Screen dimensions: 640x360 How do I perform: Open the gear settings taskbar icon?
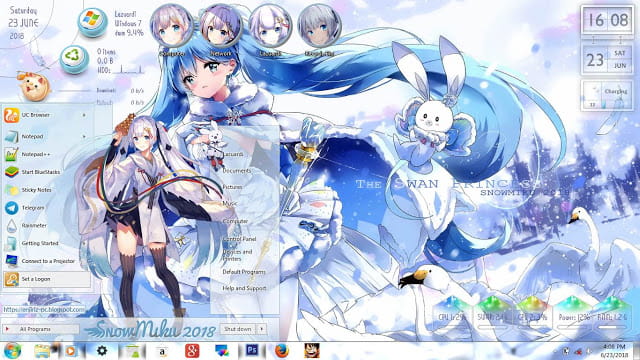(x=102, y=350)
